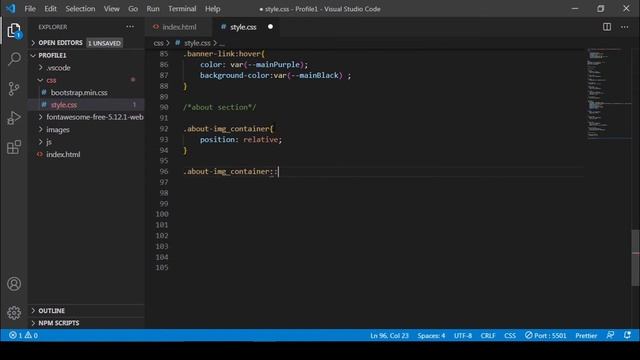Click the minimap code overview
This screenshot has width=640, height=360.
coord(608,94)
